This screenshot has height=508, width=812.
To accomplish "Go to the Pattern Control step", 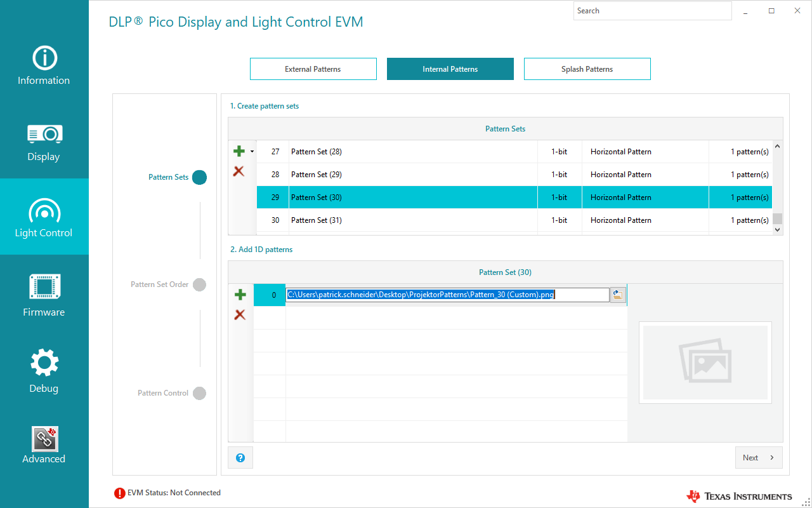I will click(199, 393).
